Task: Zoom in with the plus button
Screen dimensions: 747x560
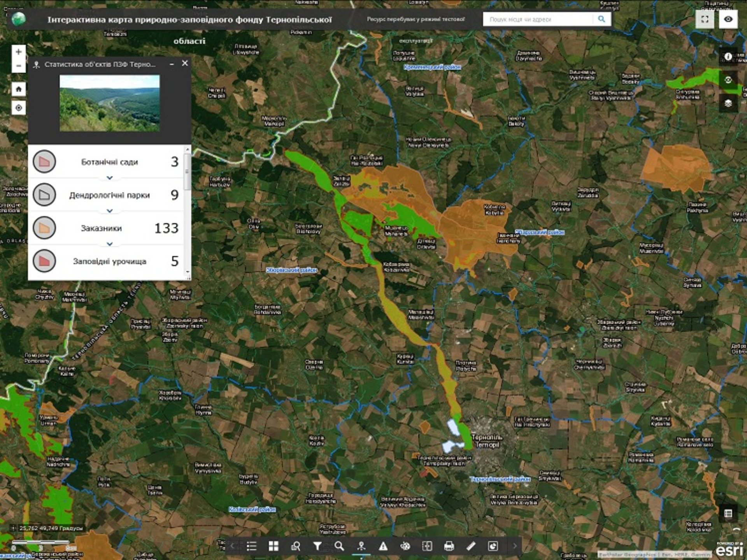Action: (18, 51)
